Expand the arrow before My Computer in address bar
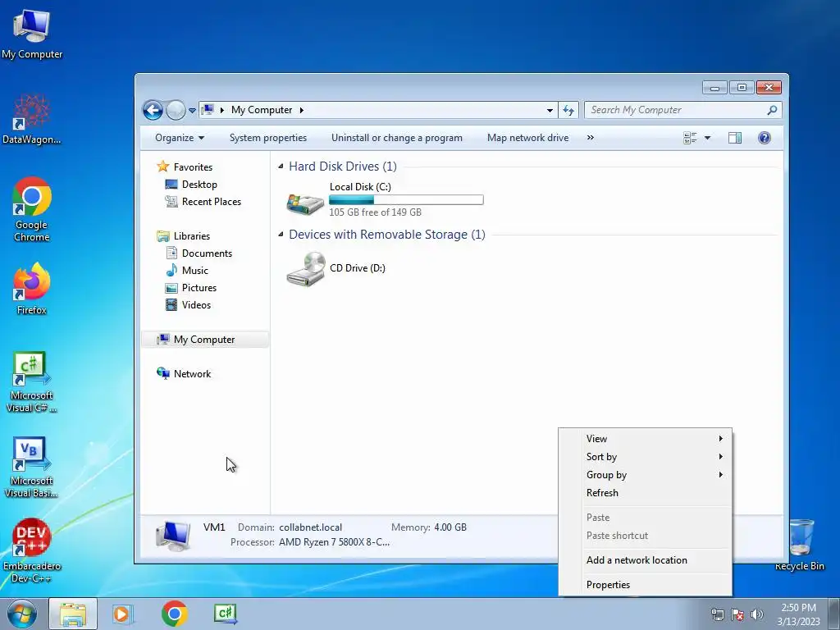The height and width of the screenshot is (630, 840). pyautogui.click(x=221, y=110)
